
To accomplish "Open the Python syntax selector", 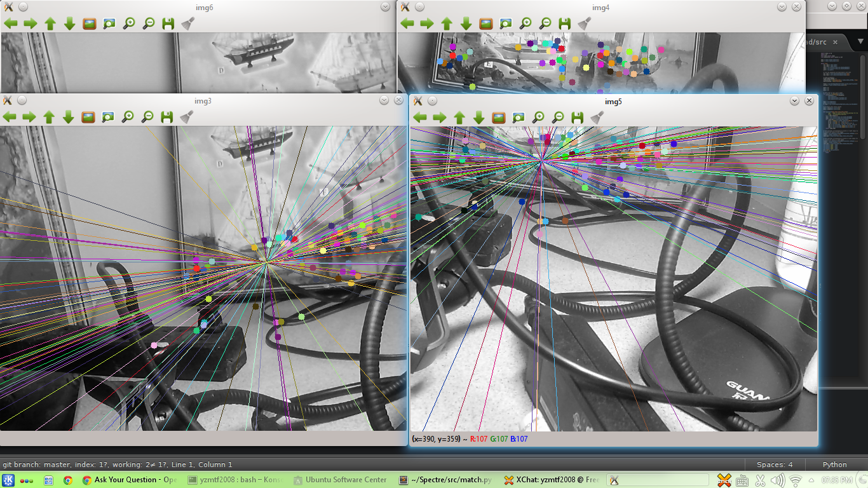I will 835,464.
